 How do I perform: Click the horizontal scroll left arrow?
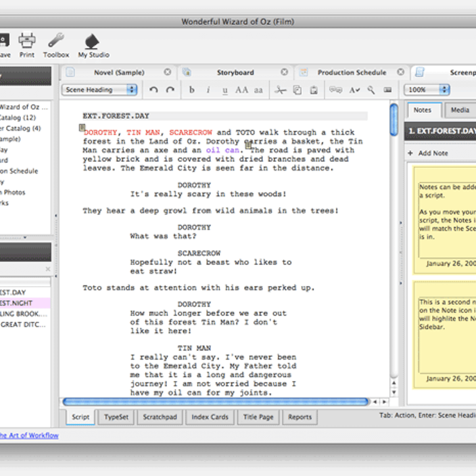[x=375, y=402]
